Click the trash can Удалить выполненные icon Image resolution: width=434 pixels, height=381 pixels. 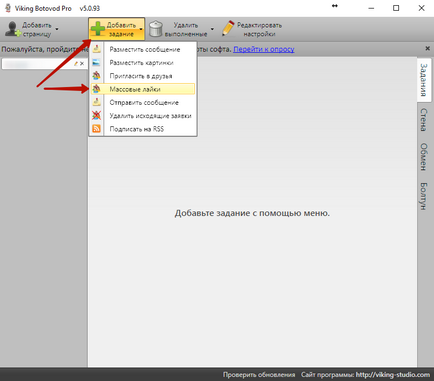(156, 29)
